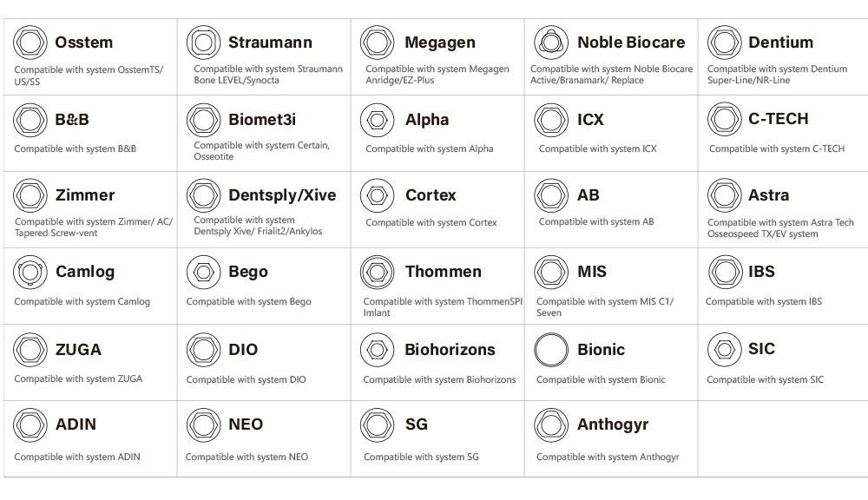Click the Megagen brand name
This screenshot has width=868, height=500.
click(x=439, y=43)
